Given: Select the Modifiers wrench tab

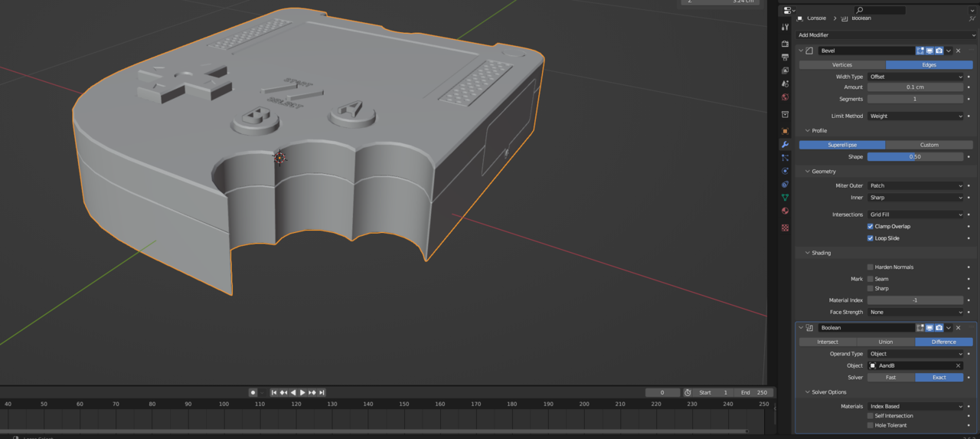Looking at the screenshot, I should (785, 144).
